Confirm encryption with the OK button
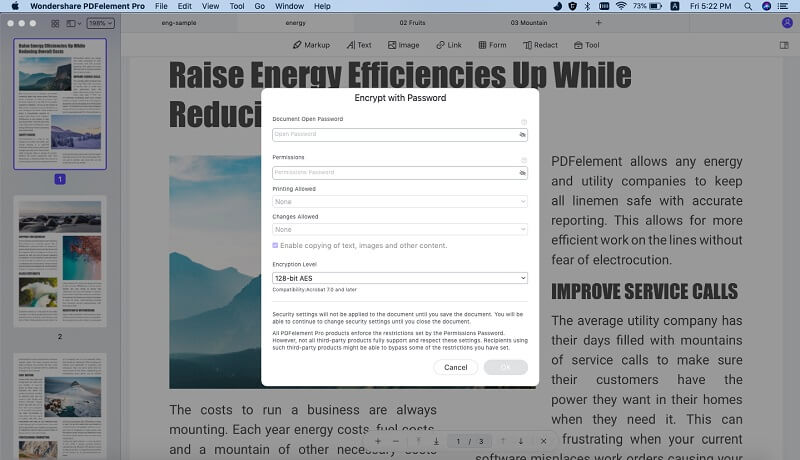Viewport: 800px width, 460px height. 506,367
